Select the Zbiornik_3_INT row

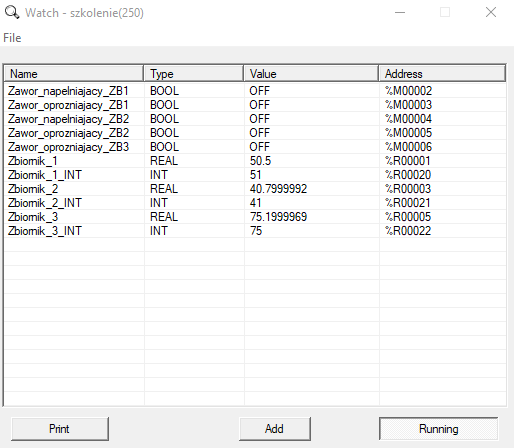point(255,231)
